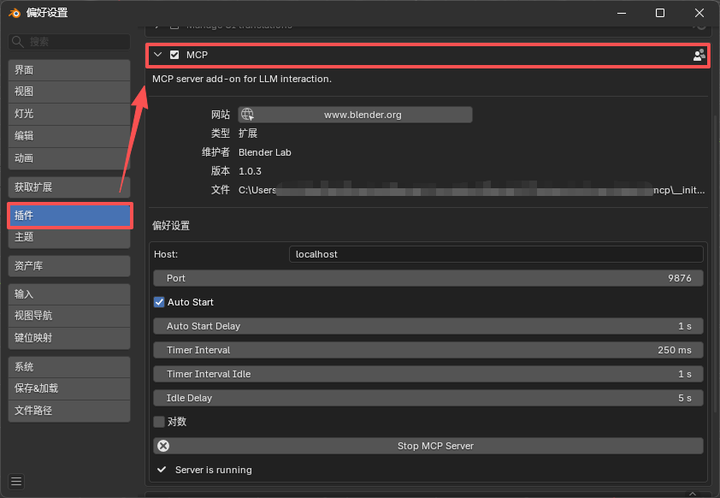Click the Timer Interval 250 ms slider
The image size is (720, 498).
(x=428, y=350)
